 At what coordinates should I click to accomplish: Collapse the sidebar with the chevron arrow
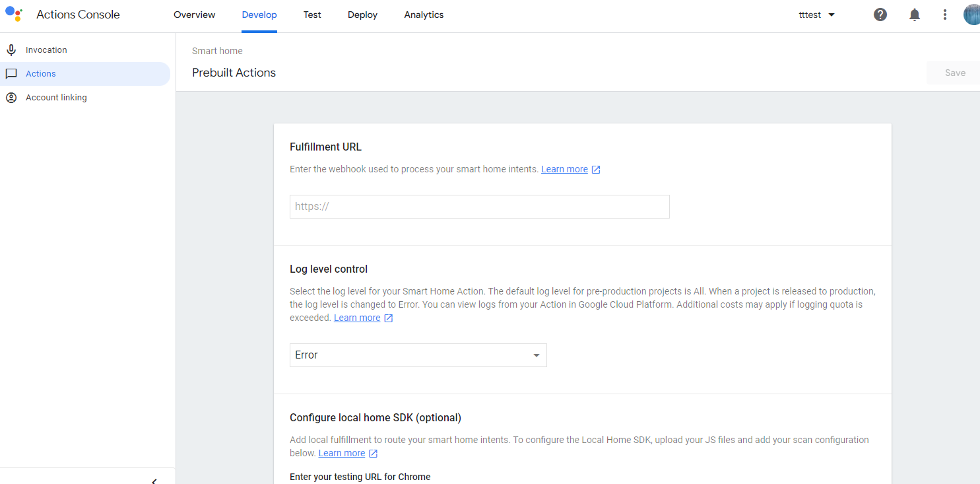[154, 481]
